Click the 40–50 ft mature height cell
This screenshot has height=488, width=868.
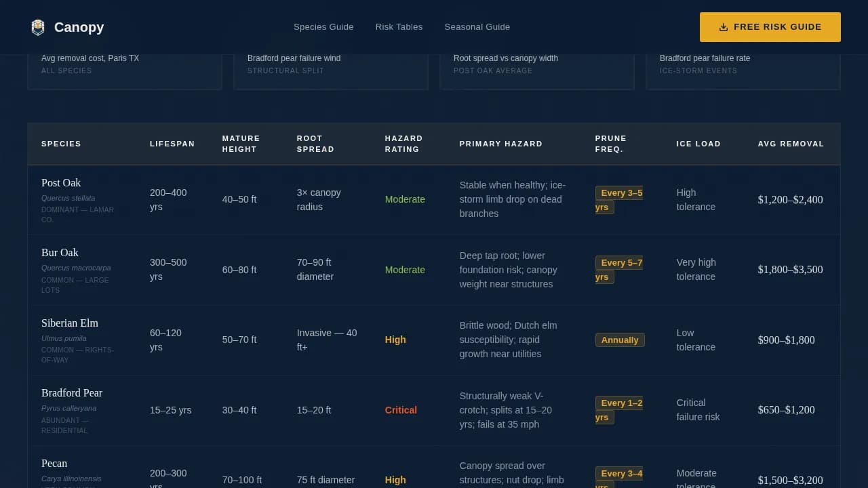(x=239, y=199)
